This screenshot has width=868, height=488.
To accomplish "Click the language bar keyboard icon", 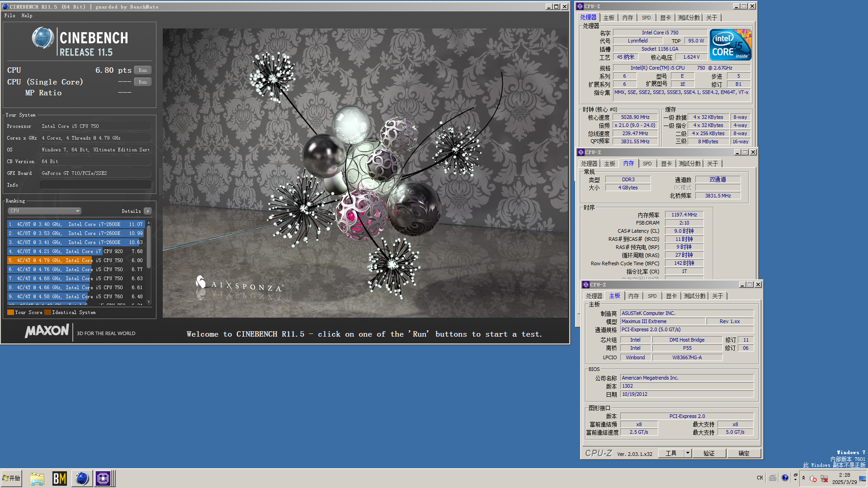I will coord(773,478).
